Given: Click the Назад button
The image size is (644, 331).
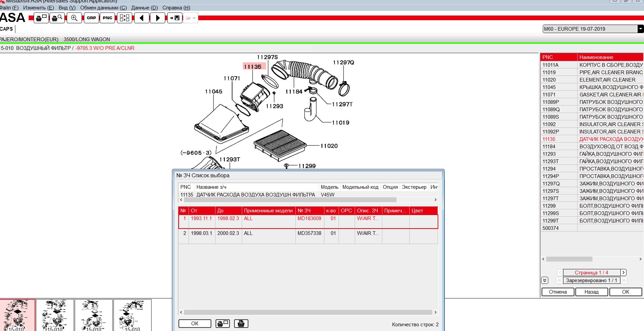Looking at the screenshot, I should (591, 292).
